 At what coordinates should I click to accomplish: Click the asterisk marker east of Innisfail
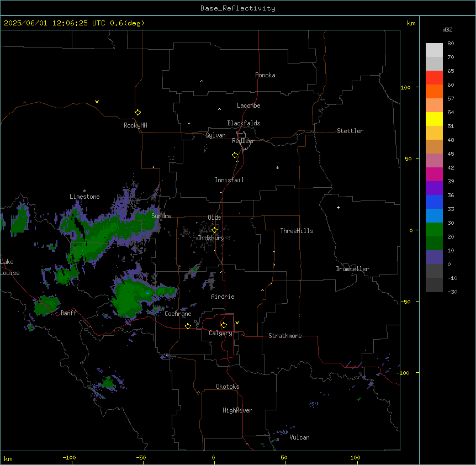[x=277, y=167]
